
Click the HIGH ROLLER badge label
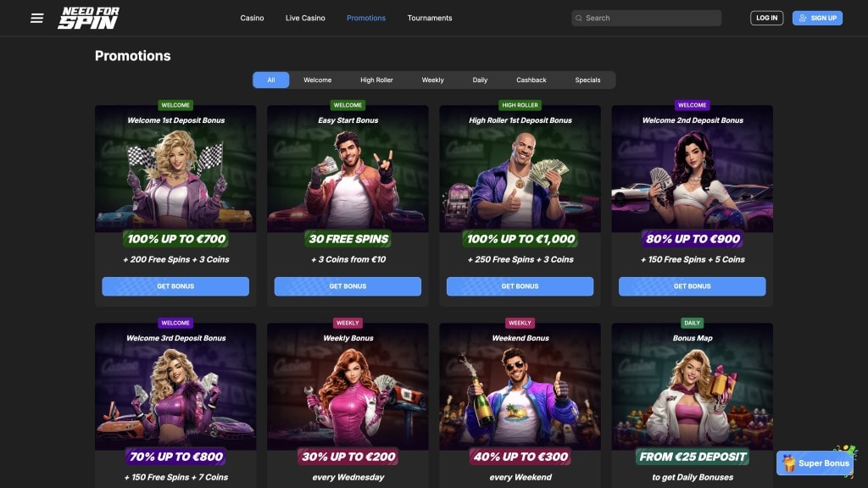520,105
